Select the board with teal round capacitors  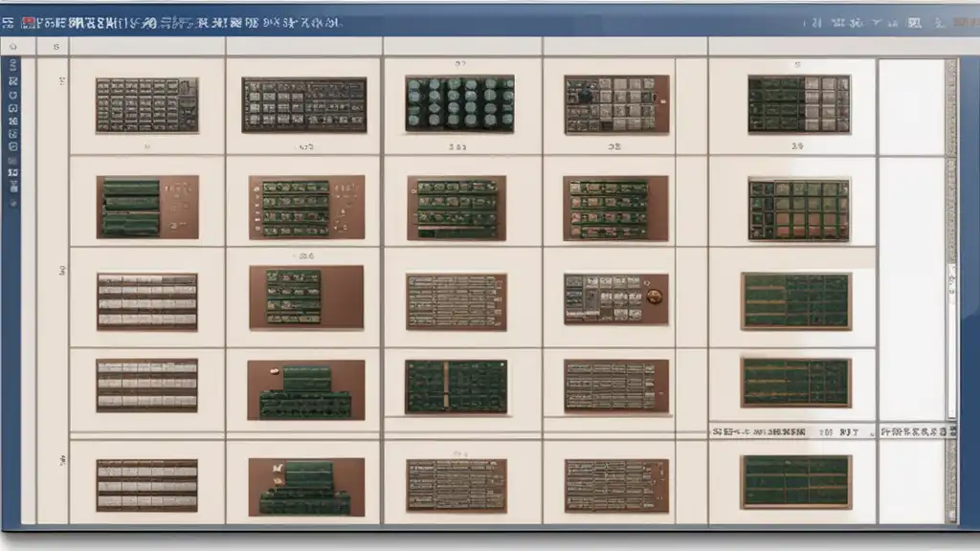click(460, 103)
